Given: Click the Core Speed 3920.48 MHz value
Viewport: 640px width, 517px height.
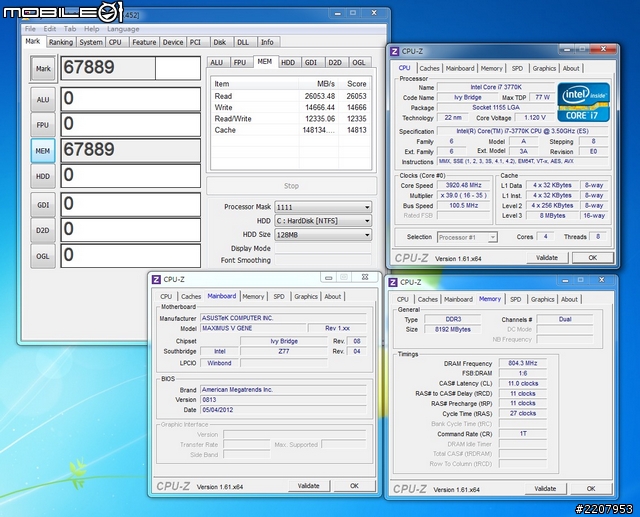Looking at the screenshot, I should point(464,185).
